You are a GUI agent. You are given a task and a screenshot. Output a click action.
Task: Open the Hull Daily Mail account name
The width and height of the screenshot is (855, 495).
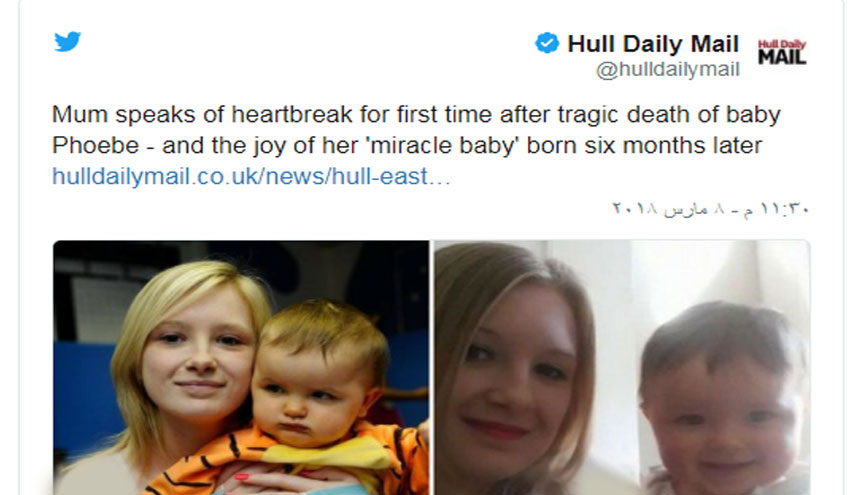click(653, 44)
